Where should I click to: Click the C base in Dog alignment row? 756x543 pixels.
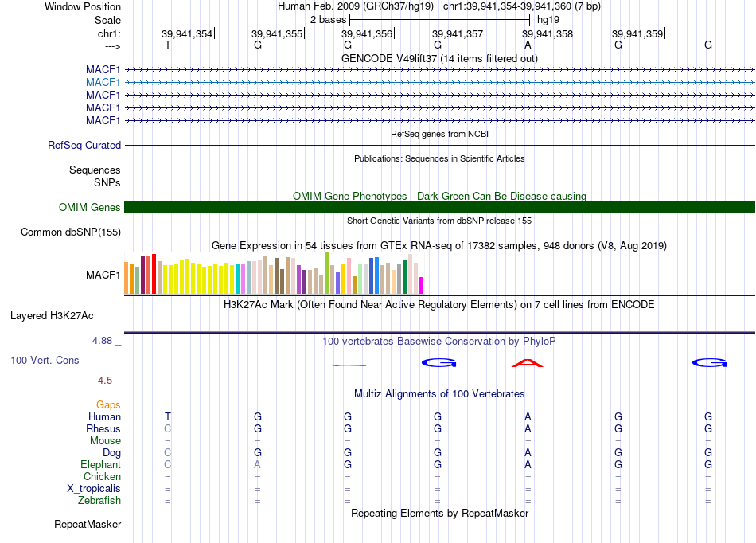click(x=167, y=453)
